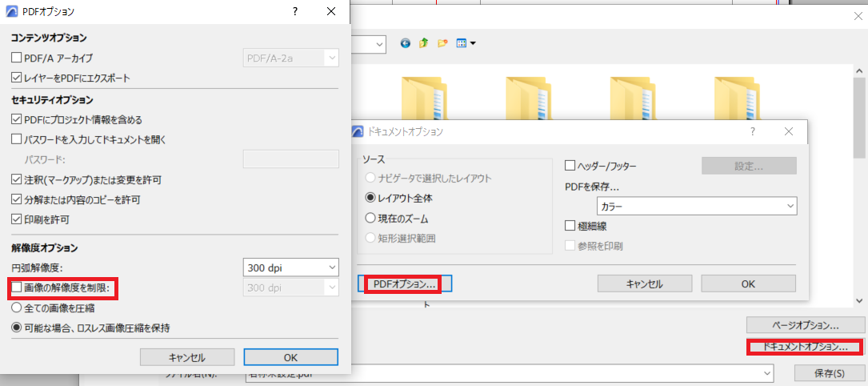
Task: Enable パスワードを入力してドキュメントを開く checkbox
Action: (17, 139)
